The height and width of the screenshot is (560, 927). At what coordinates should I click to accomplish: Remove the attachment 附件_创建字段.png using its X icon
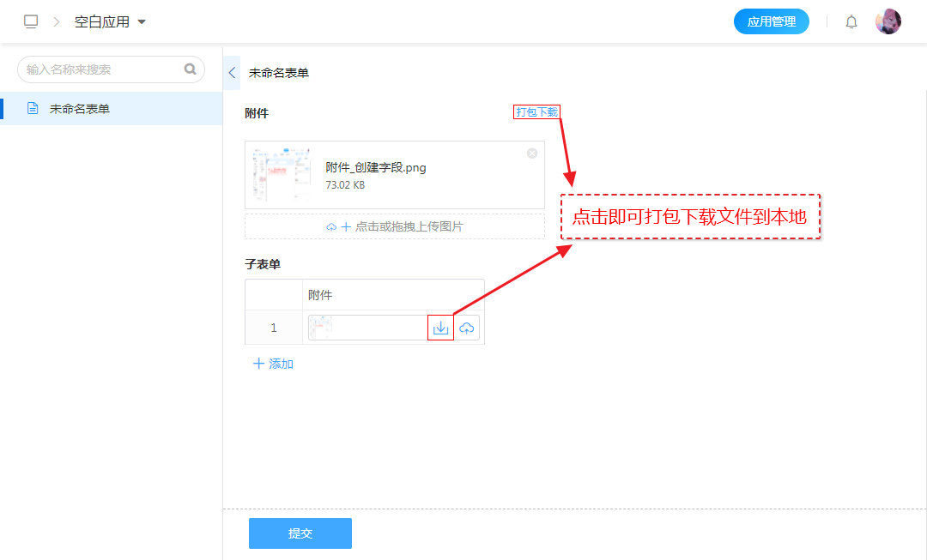click(x=532, y=154)
